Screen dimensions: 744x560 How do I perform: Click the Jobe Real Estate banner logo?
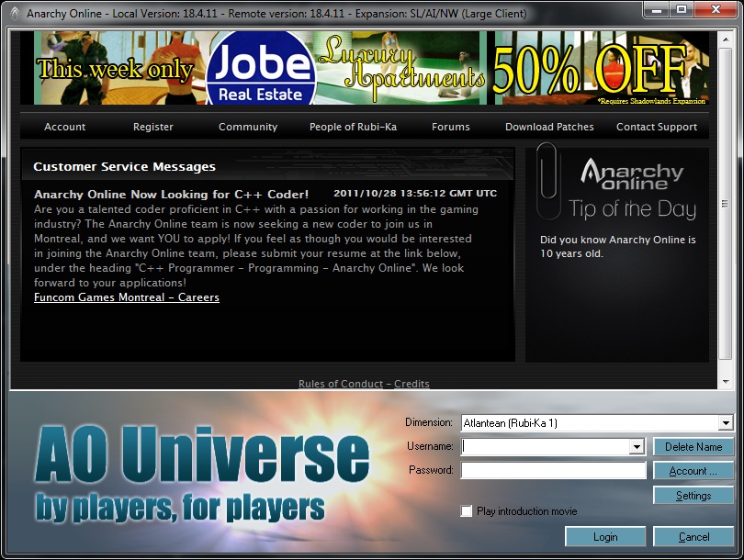click(260, 69)
